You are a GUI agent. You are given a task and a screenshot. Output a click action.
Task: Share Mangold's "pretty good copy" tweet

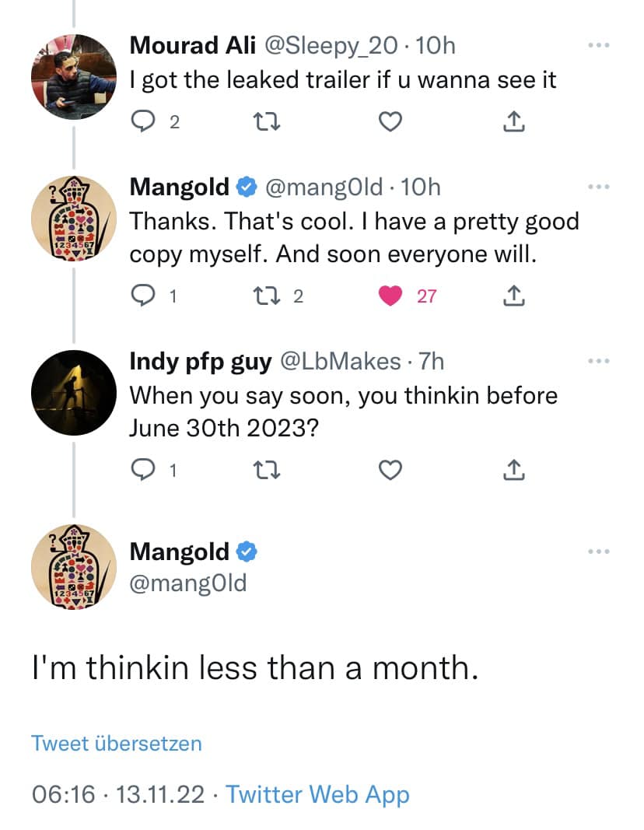click(513, 296)
